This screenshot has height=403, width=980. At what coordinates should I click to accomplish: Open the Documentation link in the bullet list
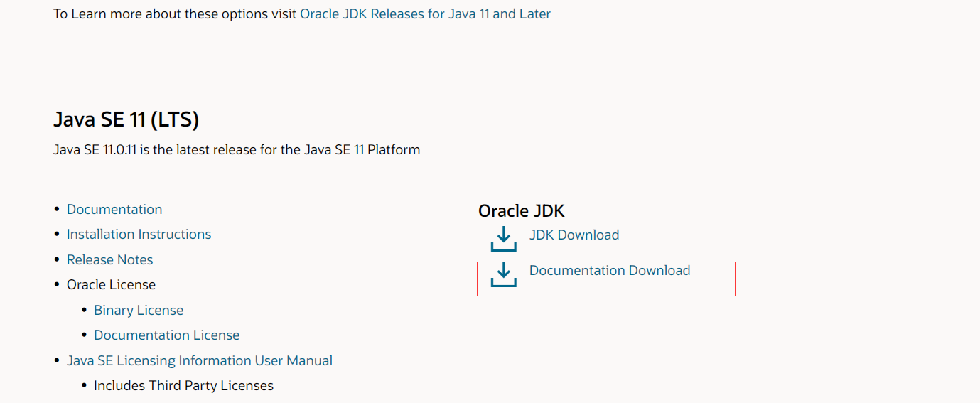[x=114, y=209]
